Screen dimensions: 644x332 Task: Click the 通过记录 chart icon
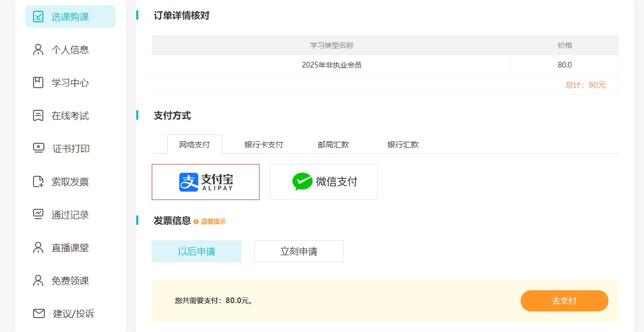38,214
